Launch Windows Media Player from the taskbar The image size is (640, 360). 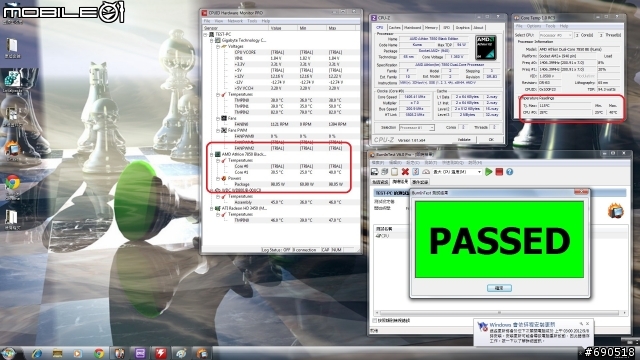[x=78, y=353]
